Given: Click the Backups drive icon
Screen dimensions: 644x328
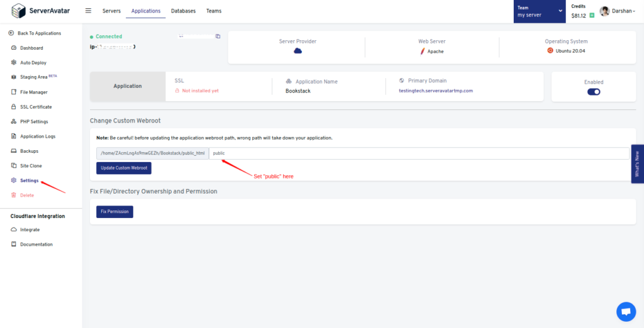Looking at the screenshot, I should click(14, 151).
